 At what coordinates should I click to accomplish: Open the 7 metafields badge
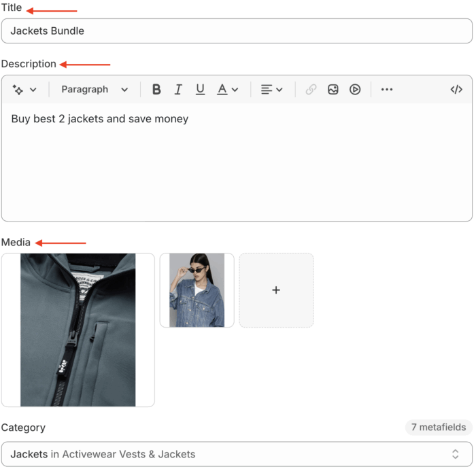(x=439, y=427)
